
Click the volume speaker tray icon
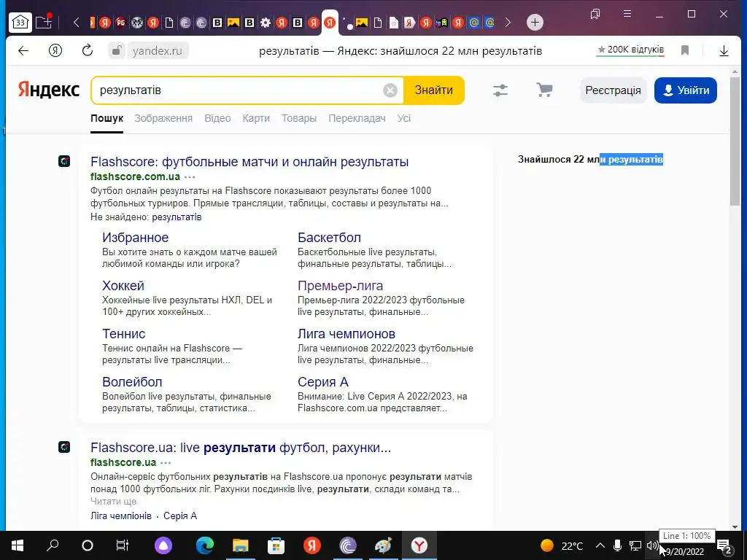click(x=652, y=545)
